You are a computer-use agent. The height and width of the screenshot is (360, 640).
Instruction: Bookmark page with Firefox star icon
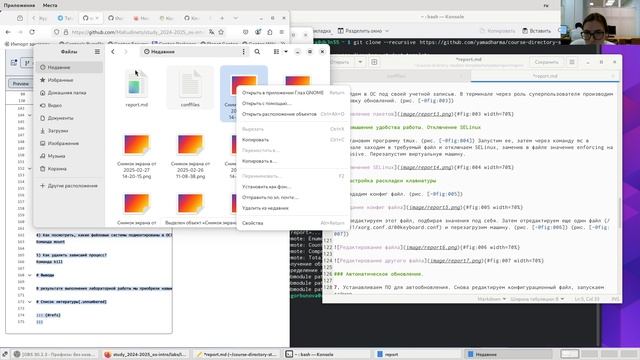[221, 32]
